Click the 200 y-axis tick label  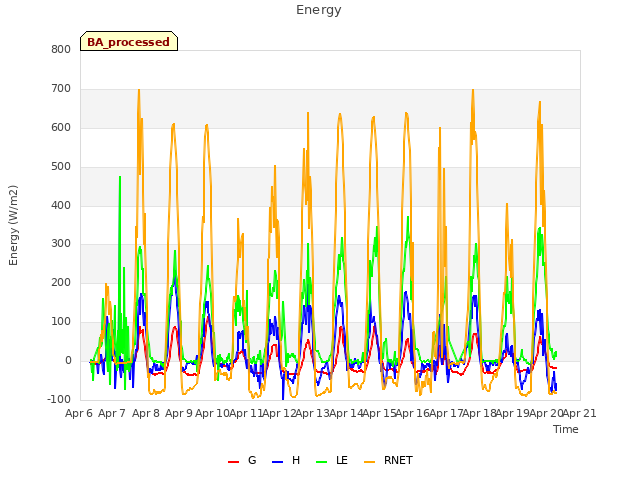point(61,282)
